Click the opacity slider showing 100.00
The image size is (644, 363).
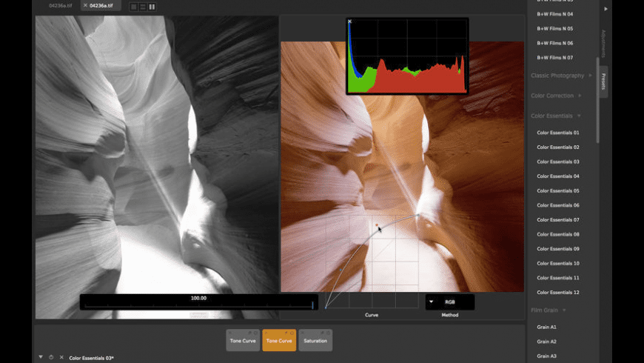coord(198,303)
